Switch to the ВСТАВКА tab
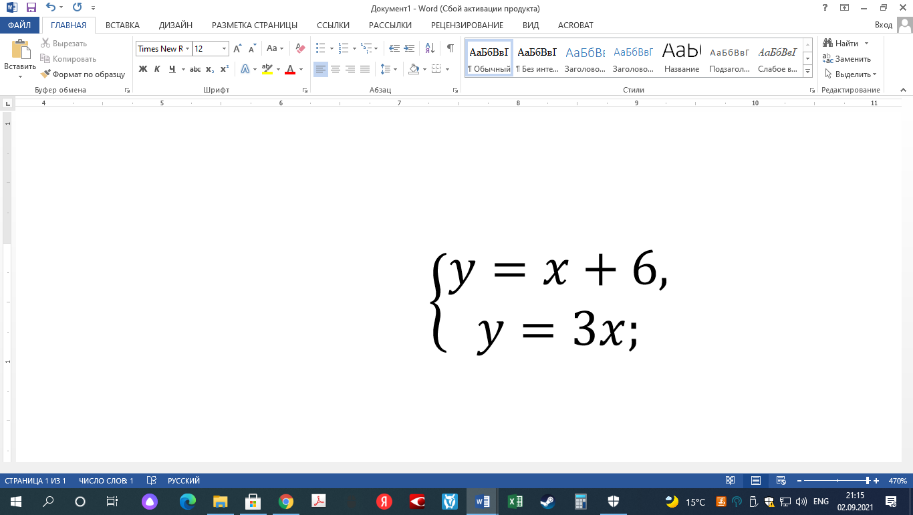Image resolution: width=913 pixels, height=515 pixels. (122, 25)
